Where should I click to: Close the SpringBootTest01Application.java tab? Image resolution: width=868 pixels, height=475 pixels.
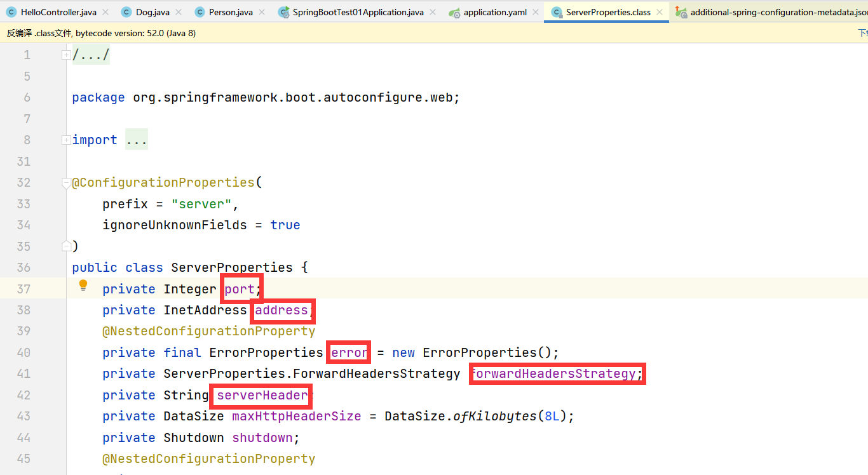[432, 12]
